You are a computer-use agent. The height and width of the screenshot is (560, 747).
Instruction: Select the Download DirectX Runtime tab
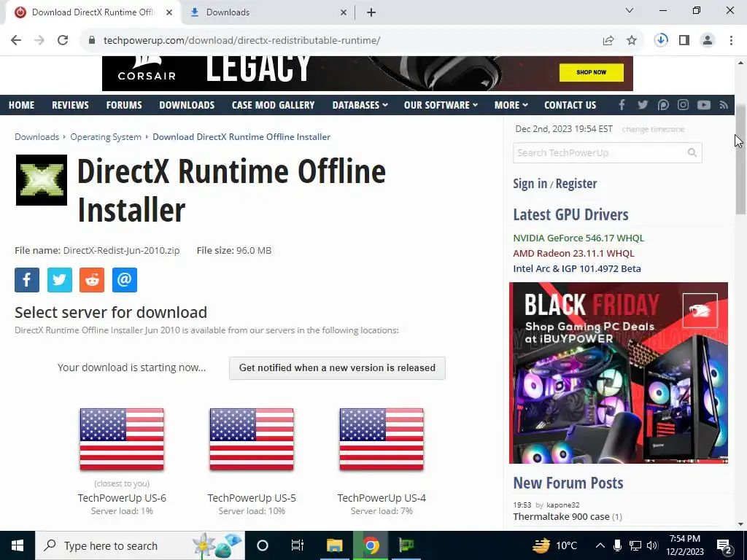[93, 12]
